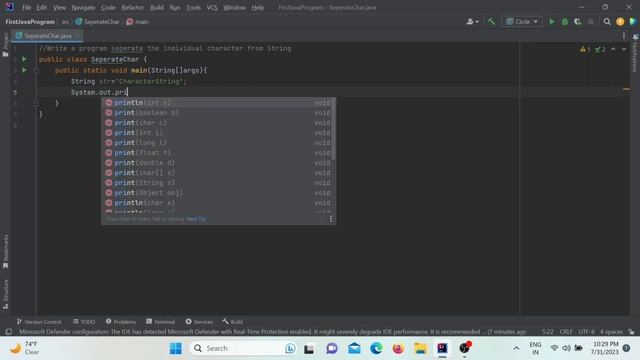Close the SeperateChar.java tab
Screen dimensions: 640x360
pos(77,36)
